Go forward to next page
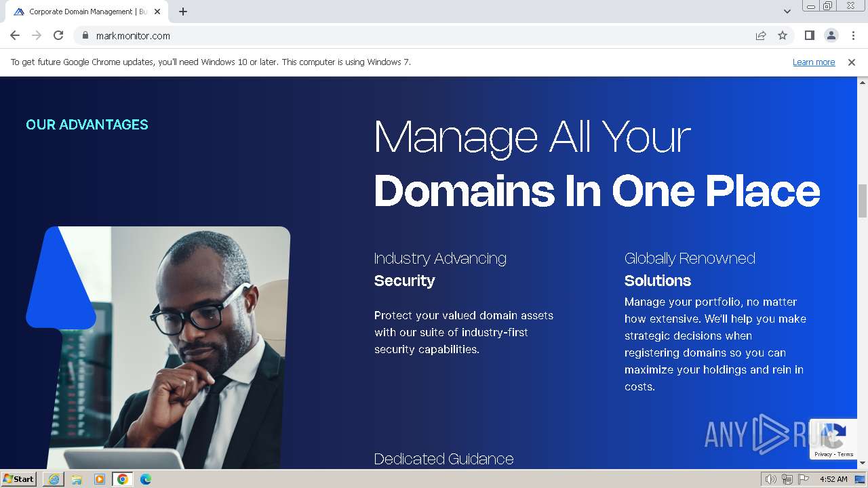Screen dimensions: 868x488 (37, 35)
